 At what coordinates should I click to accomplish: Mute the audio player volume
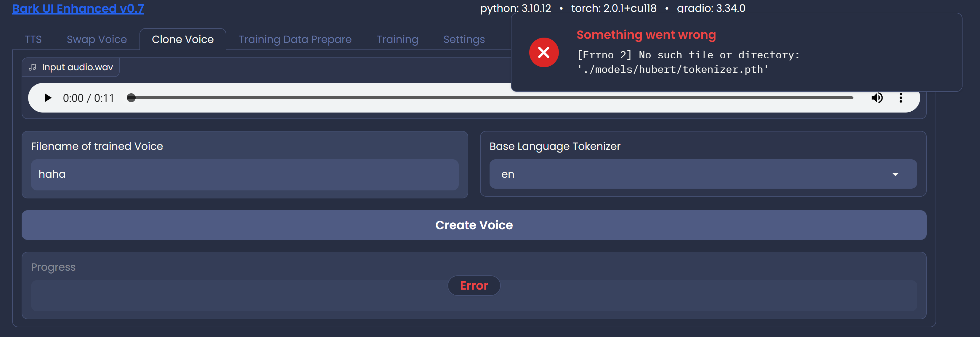pos(877,98)
